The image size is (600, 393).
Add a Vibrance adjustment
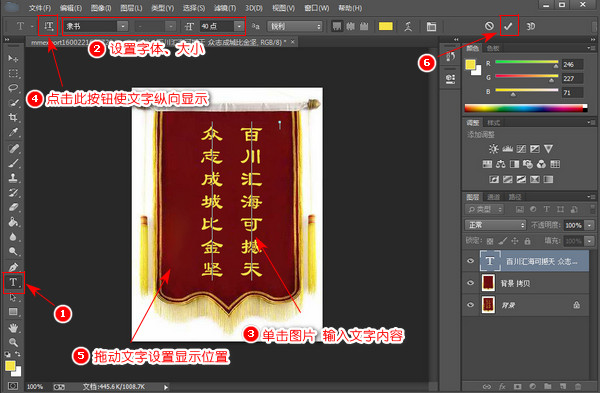click(548, 149)
